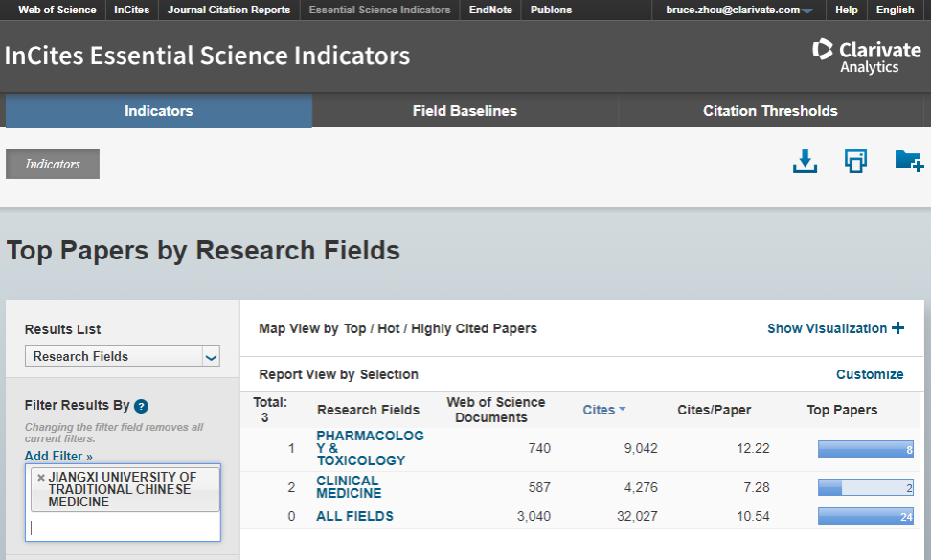Click the download icon
This screenshot has height=560, width=931.
pos(805,162)
